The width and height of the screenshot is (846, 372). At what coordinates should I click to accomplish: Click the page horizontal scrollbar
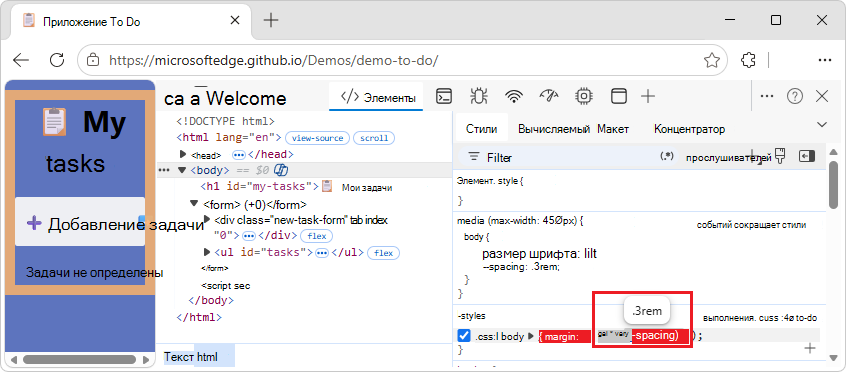click(80, 359)
